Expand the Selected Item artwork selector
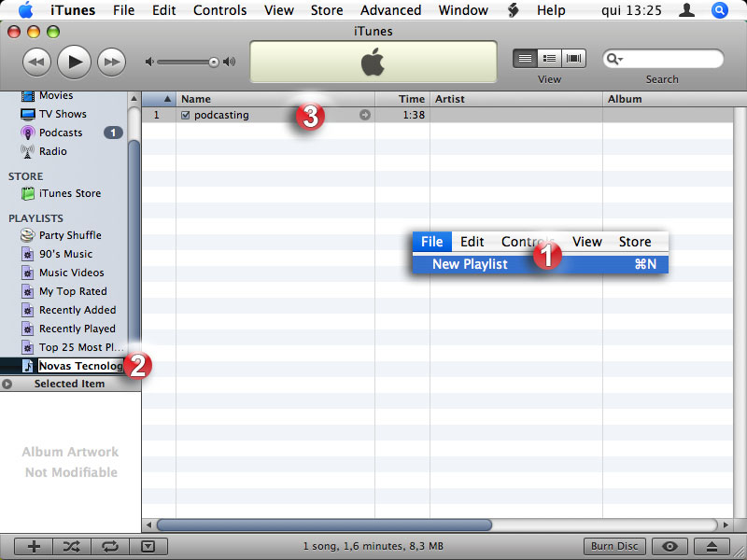 coord(7,384)
